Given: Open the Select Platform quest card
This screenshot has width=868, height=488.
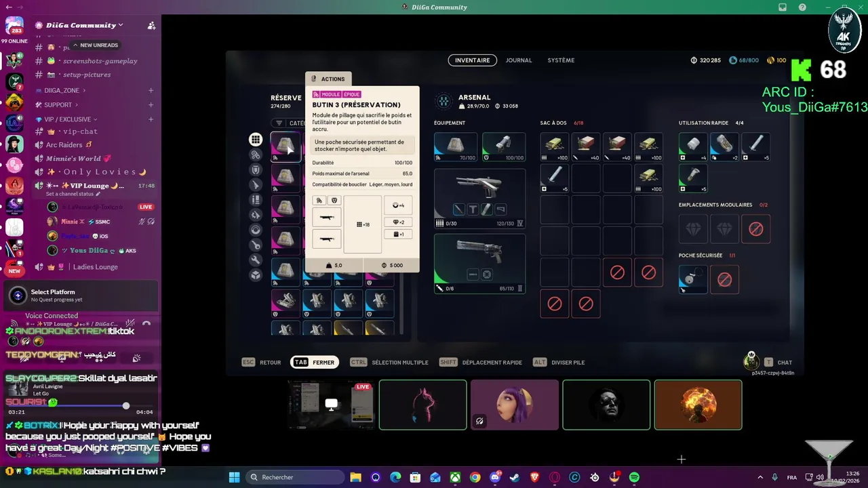Looking at the screenshot, I should pos(80,296).
